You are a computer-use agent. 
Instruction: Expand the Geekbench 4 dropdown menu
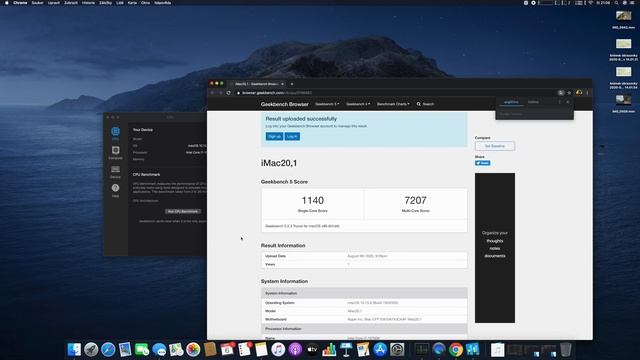point(358,104)
